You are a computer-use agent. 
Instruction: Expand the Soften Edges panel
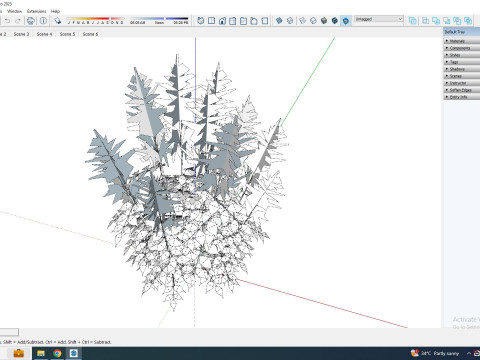462,90
